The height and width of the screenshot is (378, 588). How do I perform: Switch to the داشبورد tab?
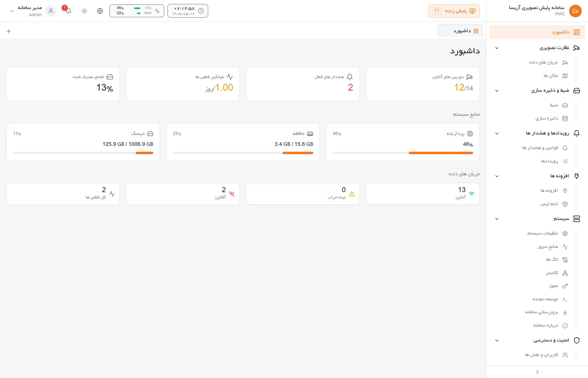(460, 31)
